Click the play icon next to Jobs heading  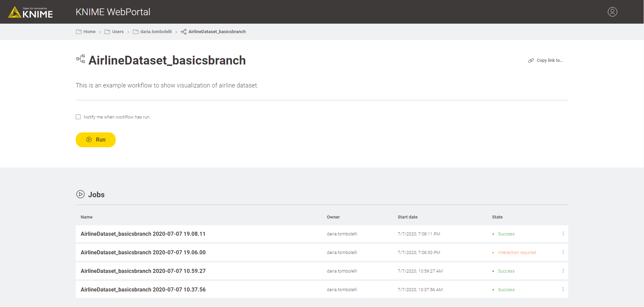pos(80,194)
